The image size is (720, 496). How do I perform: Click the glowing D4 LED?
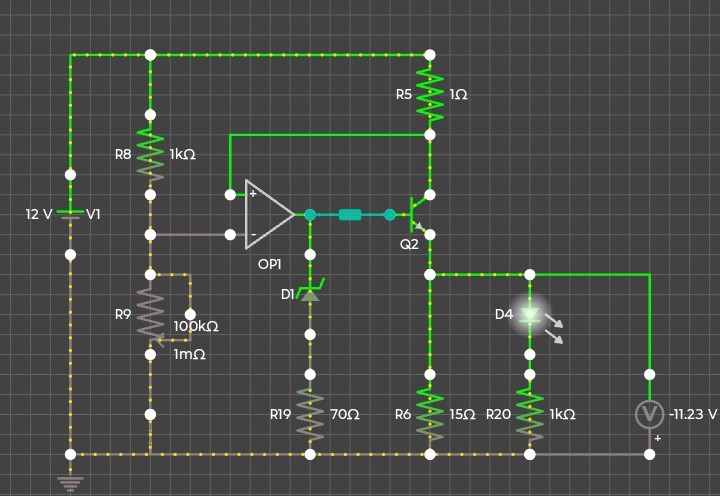point(529,315)
